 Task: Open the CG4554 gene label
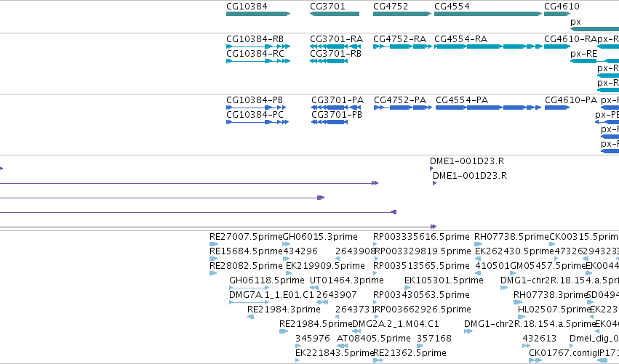[x=452, y=7]
